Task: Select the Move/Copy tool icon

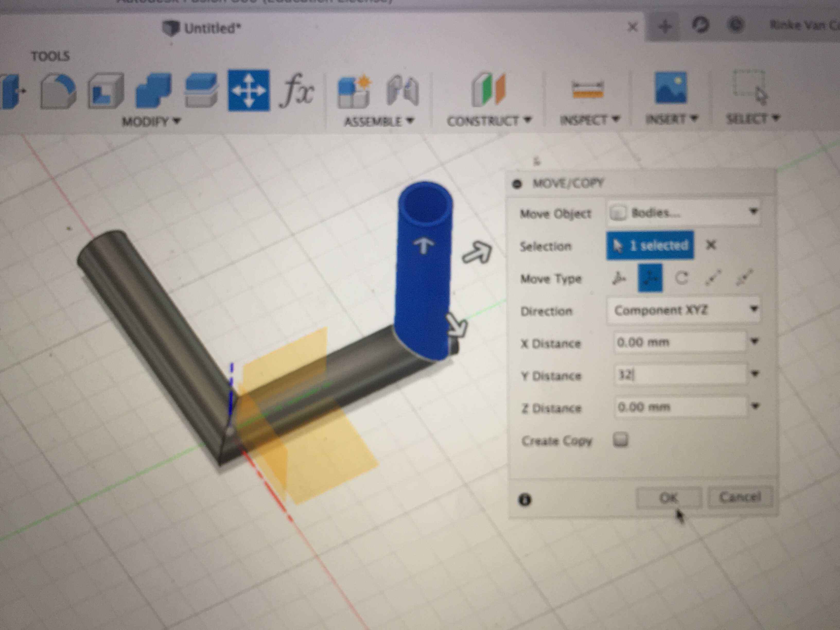Action: pos(249,90)
